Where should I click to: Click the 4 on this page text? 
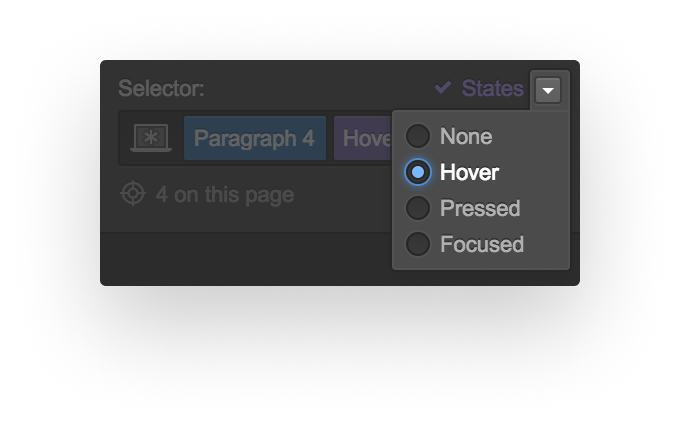click(x=225, y=194)
